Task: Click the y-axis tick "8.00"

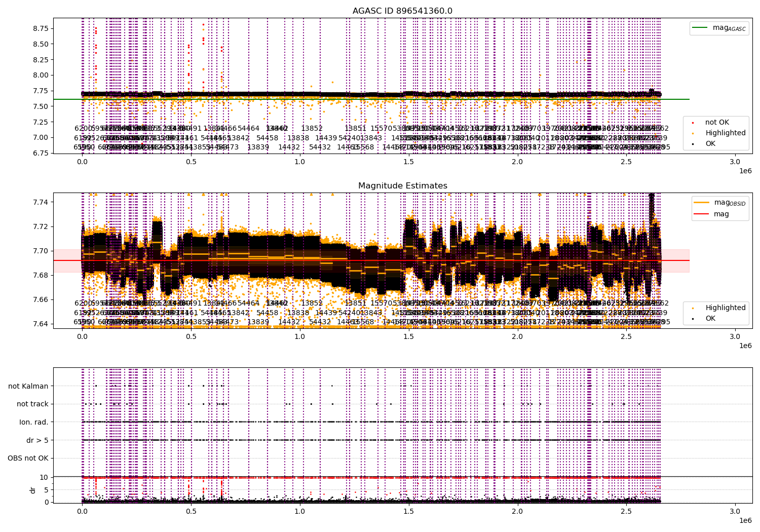Action: (x=41, y=75)
